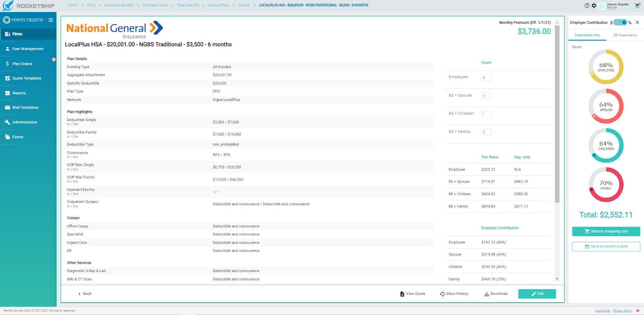Click the User Management person icon
Screen dimensions: 644x315
click(7, 49)
